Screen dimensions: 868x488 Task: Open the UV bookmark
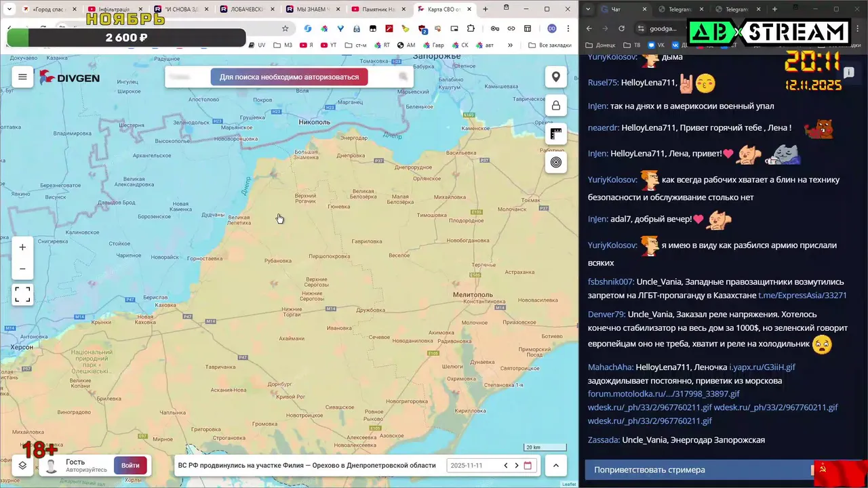tap(256, 45)
